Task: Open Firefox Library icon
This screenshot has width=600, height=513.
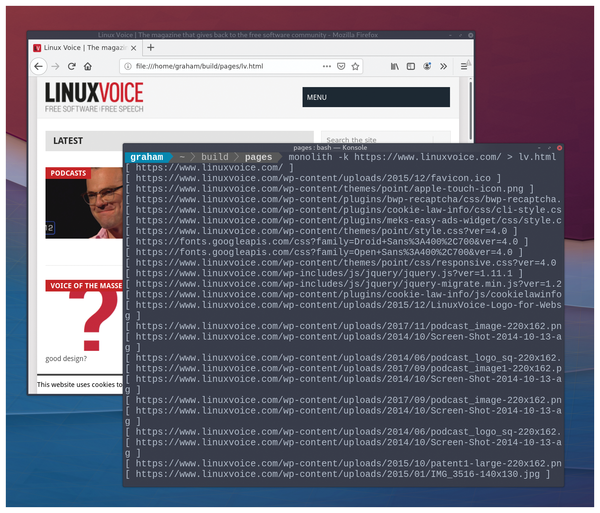Action: 395,66
